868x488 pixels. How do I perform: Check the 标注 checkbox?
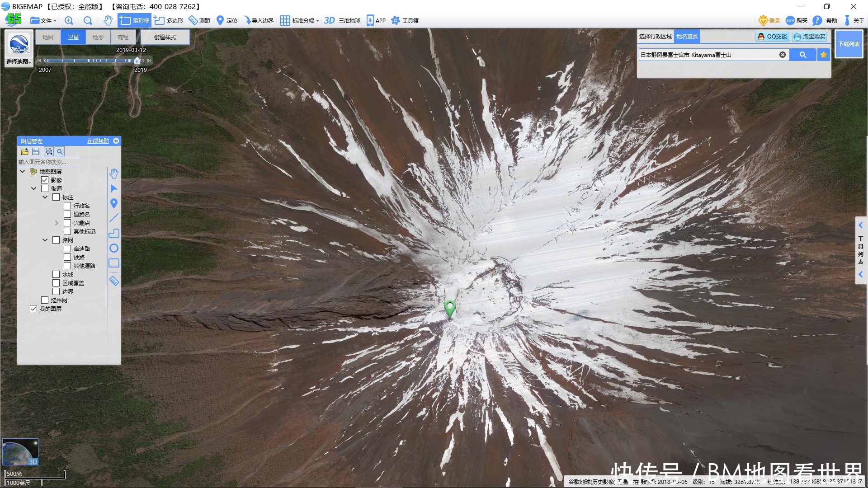point(56,197)
